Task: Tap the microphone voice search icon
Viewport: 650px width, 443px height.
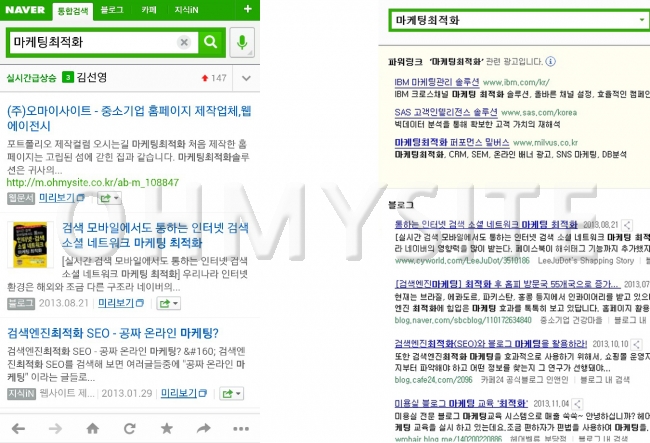Action: tap(242, 42)
